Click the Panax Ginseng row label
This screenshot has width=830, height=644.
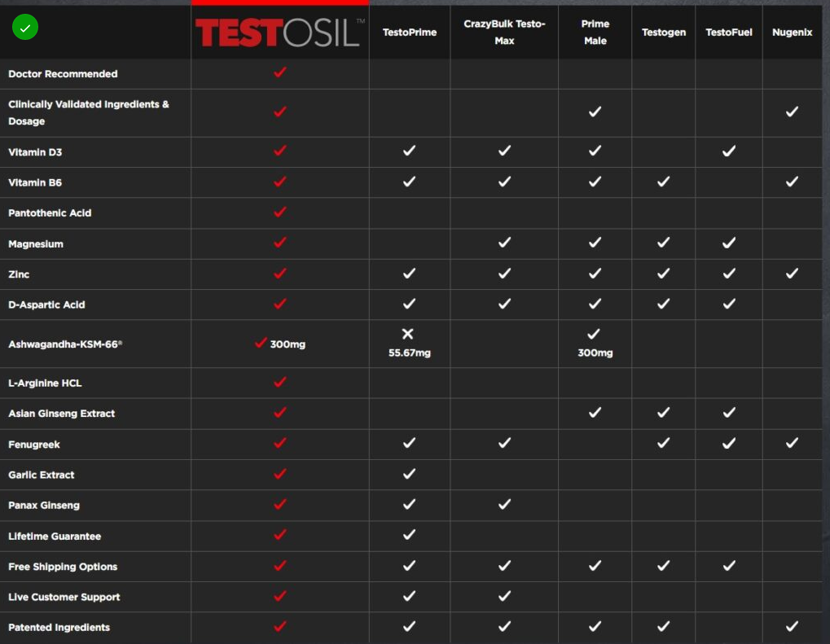[44, 506]
